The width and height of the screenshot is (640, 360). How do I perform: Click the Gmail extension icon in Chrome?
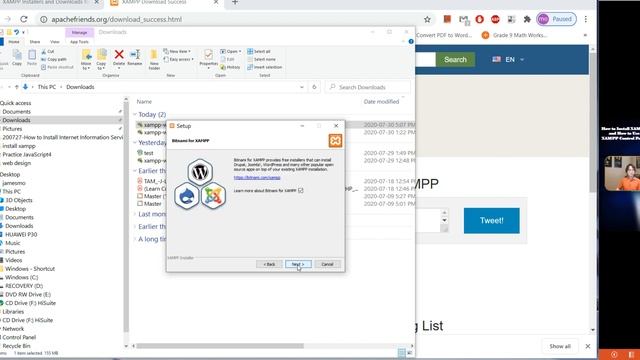[x=463, y=19]
